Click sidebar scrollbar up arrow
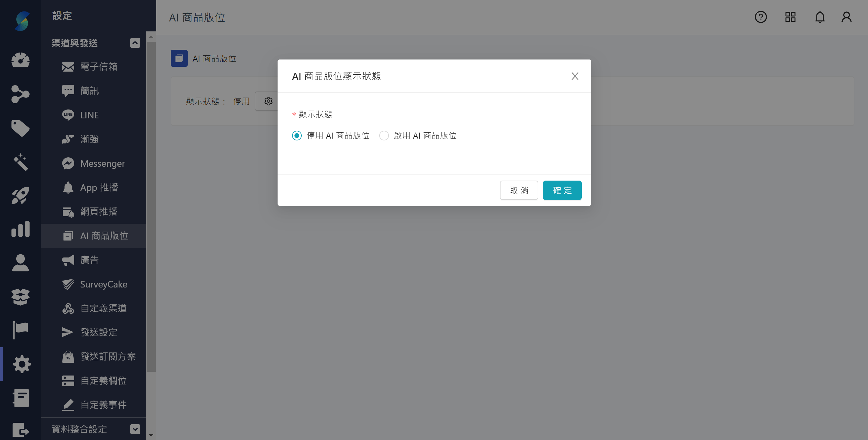This screenshot has width=868, height=440. (x=151, y=37)
